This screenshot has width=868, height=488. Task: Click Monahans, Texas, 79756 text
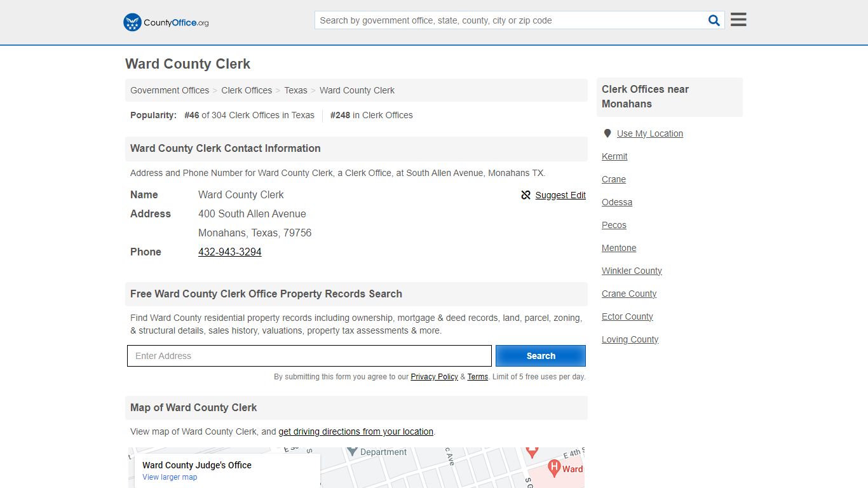(x=255, y=233)
